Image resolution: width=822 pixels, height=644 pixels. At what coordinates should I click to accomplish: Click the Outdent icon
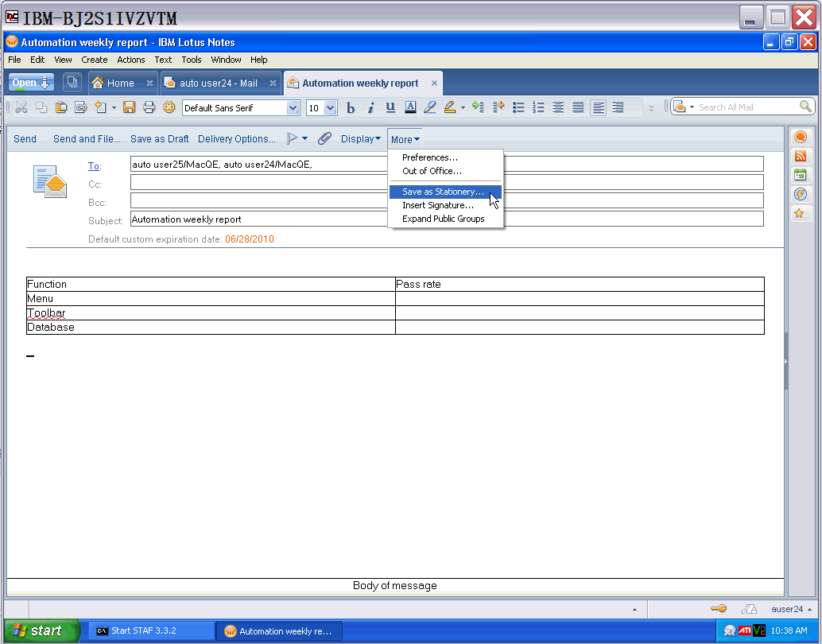click(498, 107)
